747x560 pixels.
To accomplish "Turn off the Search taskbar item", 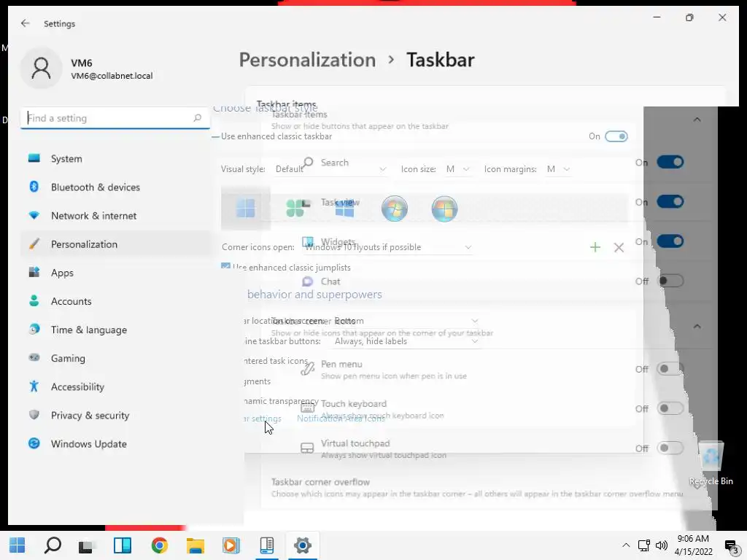I will click(x=670, y=163).
